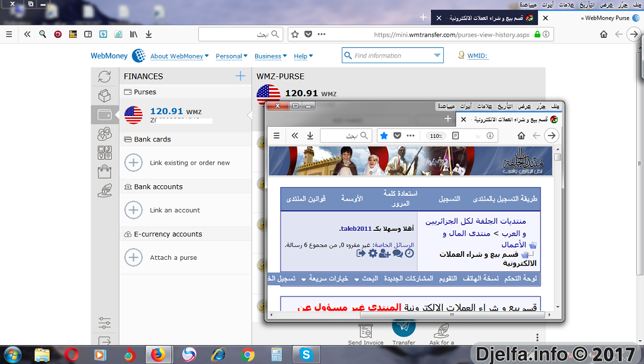The height and width of the screenshot is (364, 644).
Task: Open the QR code grid icon in WebMoney sidebar
Action: [x=105, y=153]
